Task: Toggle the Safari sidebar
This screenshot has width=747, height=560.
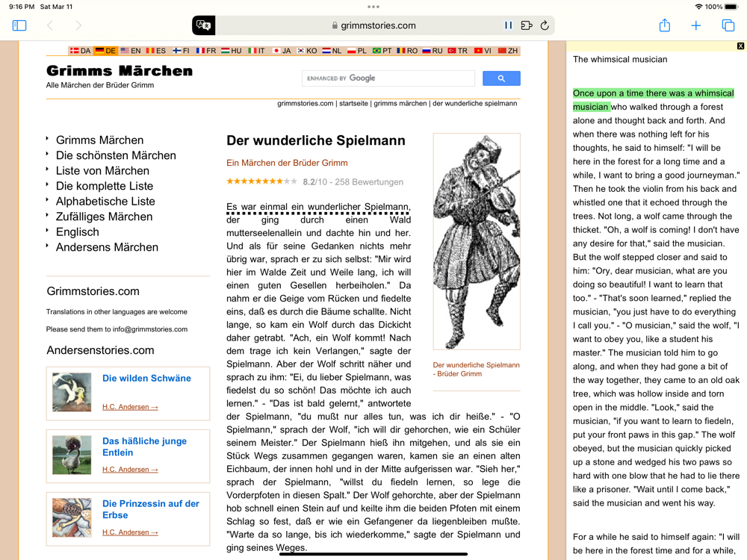Action: click(x=19, y=25)
